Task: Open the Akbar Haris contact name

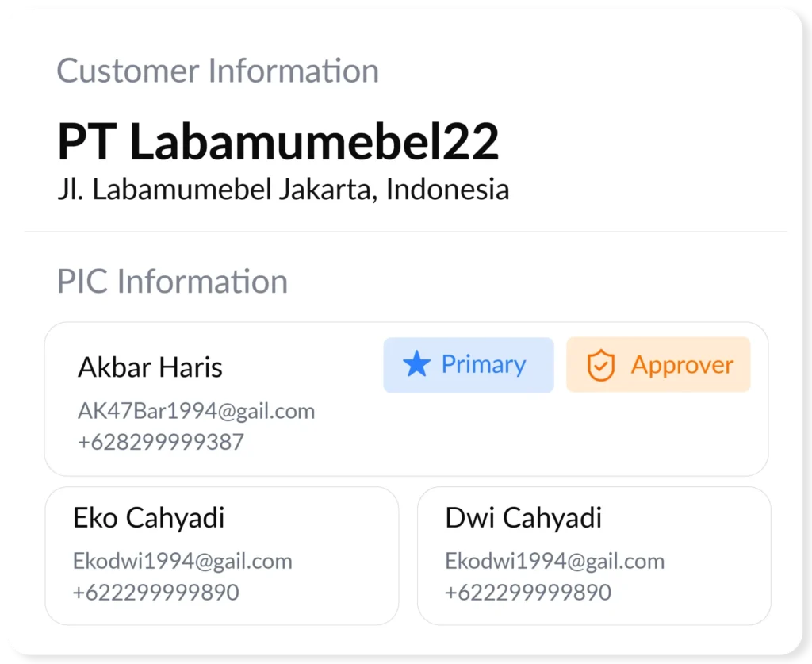Action: coord(150,367)
